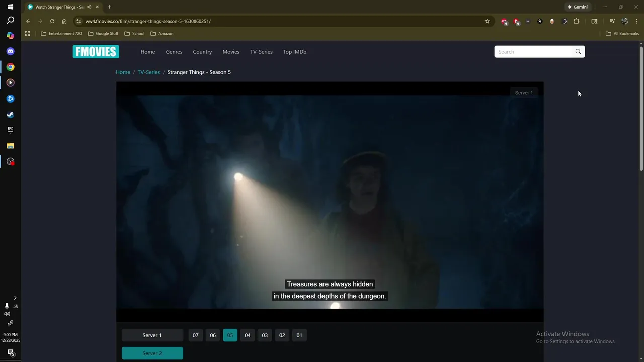Mute the tab using its speaker icon
The width and height of the screenshot is (644, 362).
pos(89,7)
